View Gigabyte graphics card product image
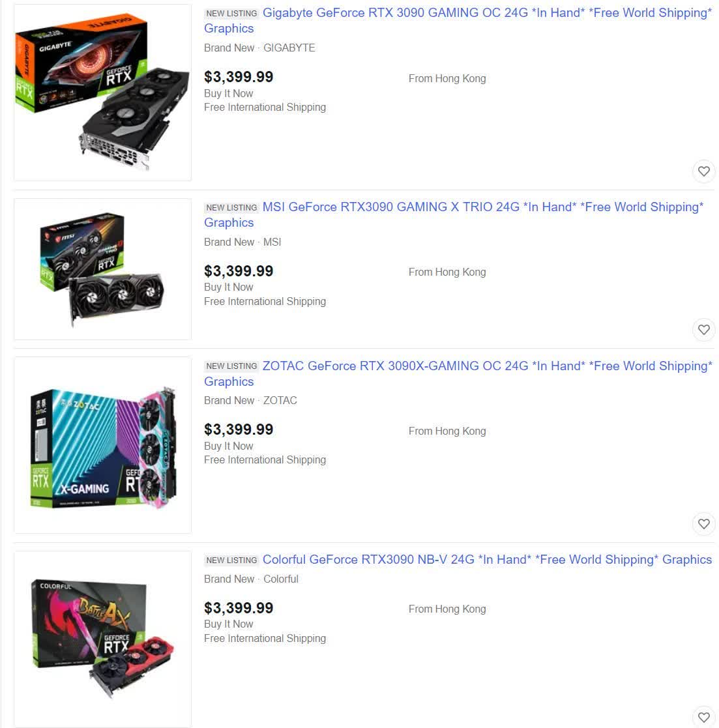The width and height of the screenshot is (719, 728). (x=102, y=93)
